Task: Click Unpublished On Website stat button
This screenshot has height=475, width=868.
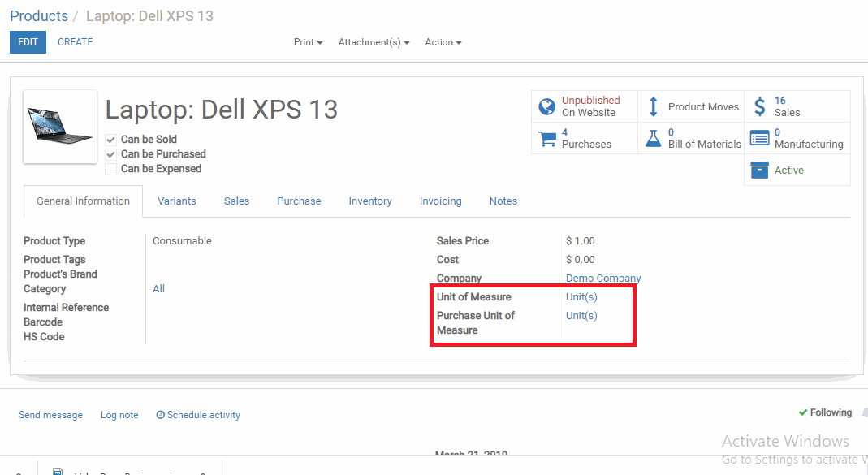Action: [585, 106]
